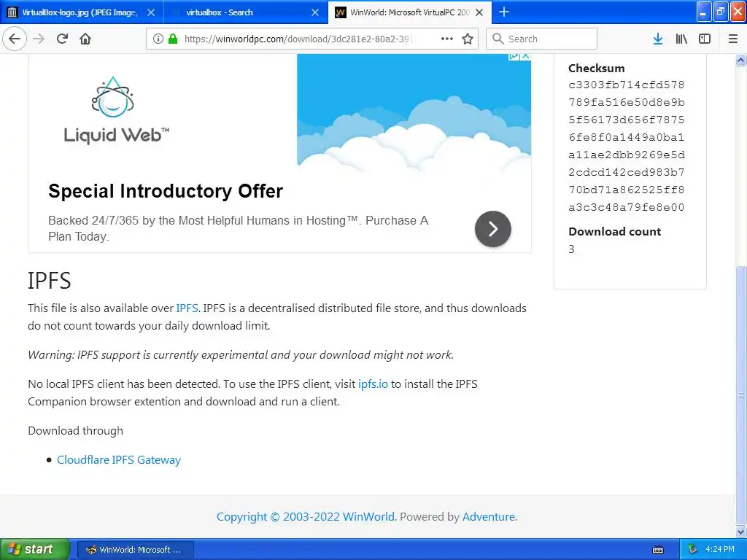Open Copyright 2003-2022 WinWorld link

[x=306, y=517]
